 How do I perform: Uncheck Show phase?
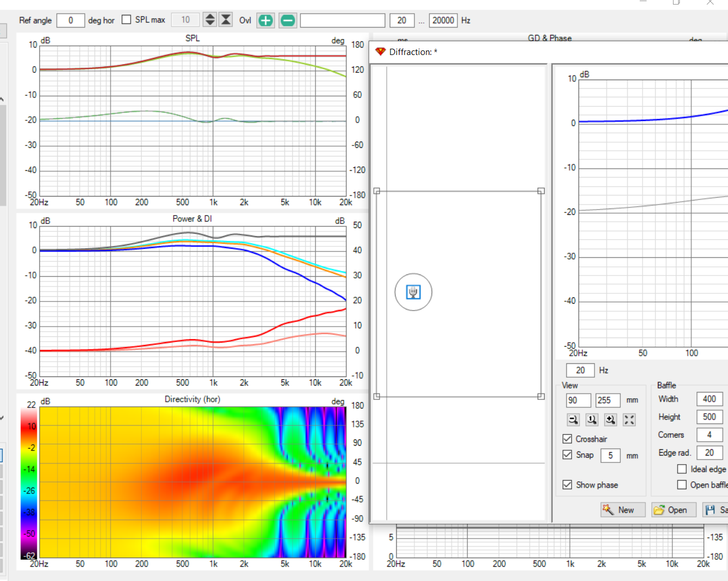tap(567, 485)
